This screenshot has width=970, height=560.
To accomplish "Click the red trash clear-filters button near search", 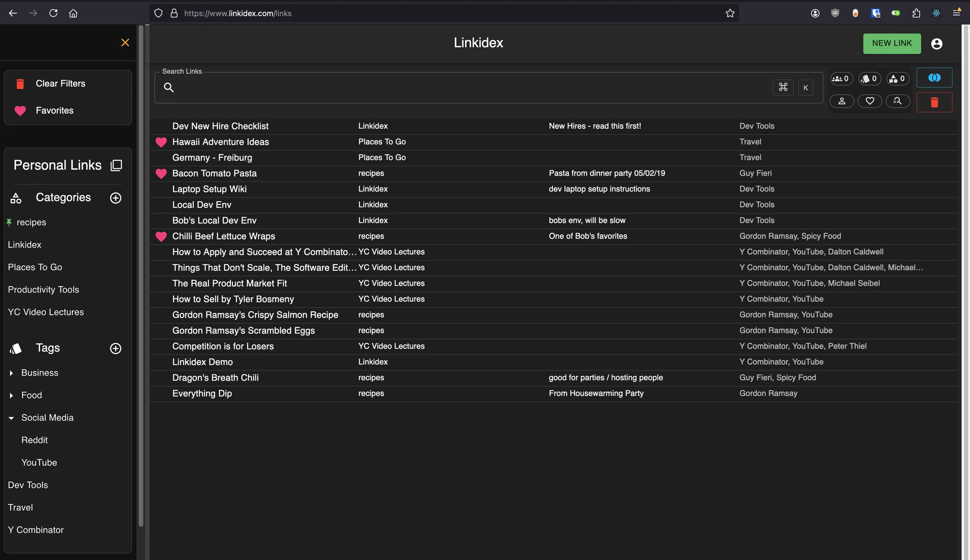I will [x=934, y=102].
